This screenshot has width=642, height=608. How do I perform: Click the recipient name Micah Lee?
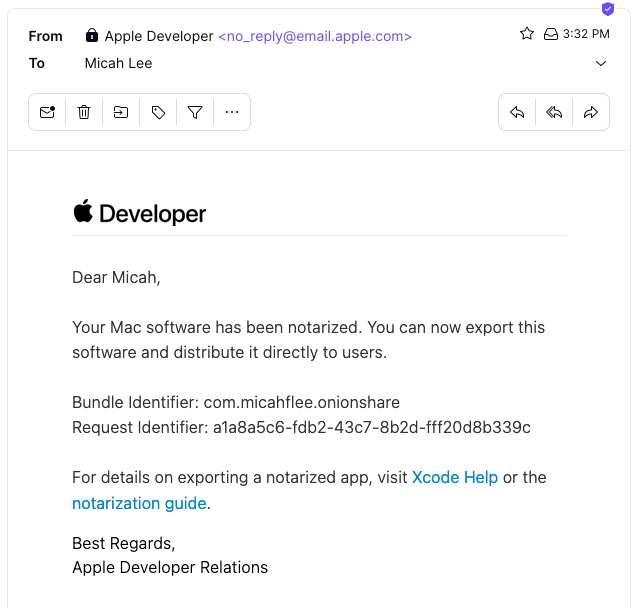118,63
